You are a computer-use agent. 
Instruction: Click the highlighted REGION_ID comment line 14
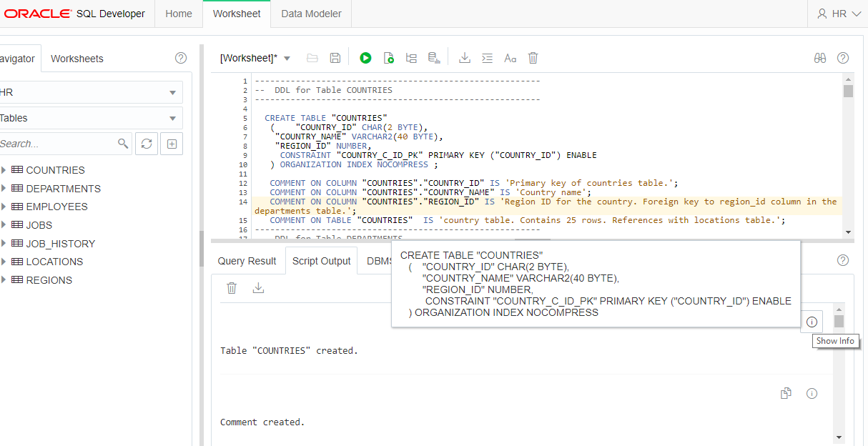pos(546,206)
